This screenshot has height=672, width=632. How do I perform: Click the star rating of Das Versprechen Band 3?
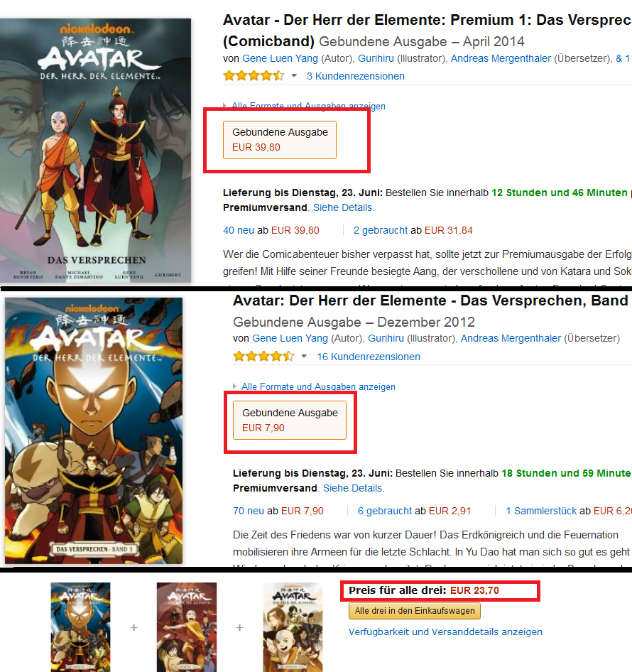point(263,356)
